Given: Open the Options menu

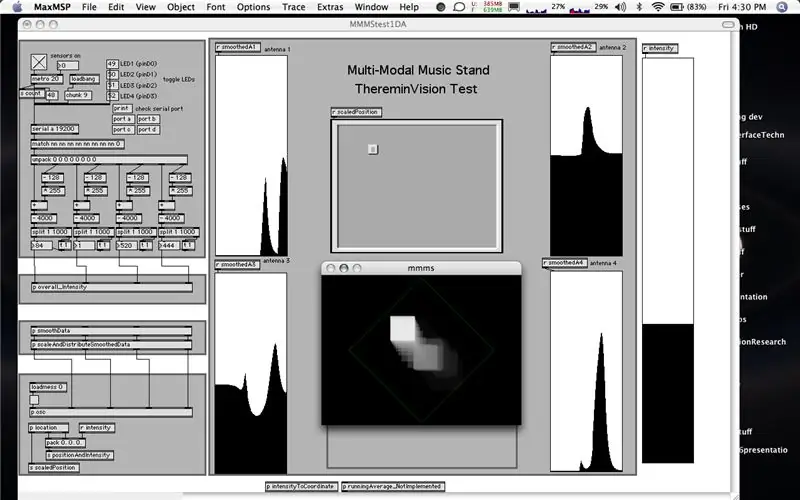Looking at the screenshot, I should point(254,7).
